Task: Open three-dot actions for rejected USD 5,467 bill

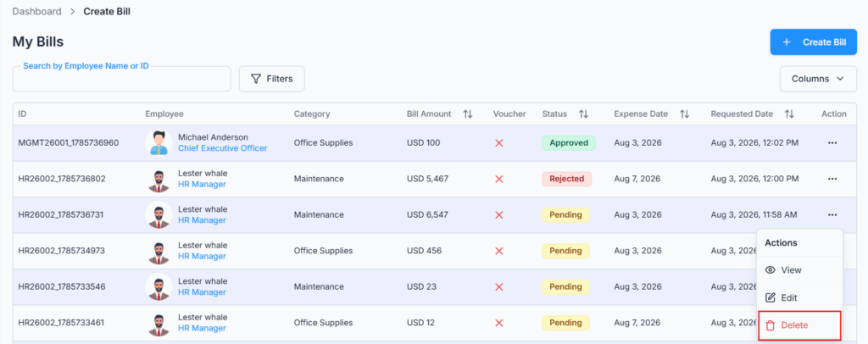Action: point(832,179)
